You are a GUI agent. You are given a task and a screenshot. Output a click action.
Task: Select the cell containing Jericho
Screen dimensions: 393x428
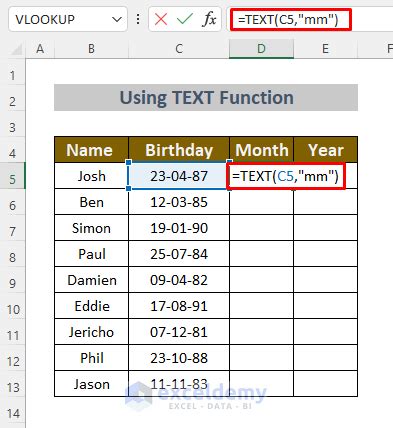click(91, 332)
